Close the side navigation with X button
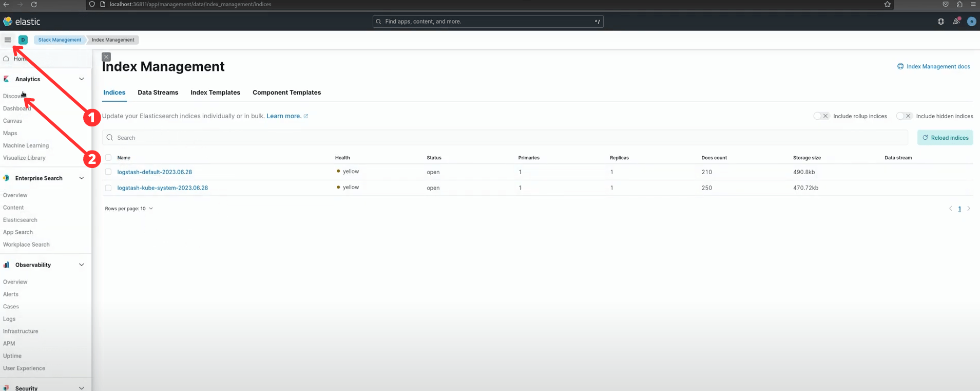 pos(106,57)
